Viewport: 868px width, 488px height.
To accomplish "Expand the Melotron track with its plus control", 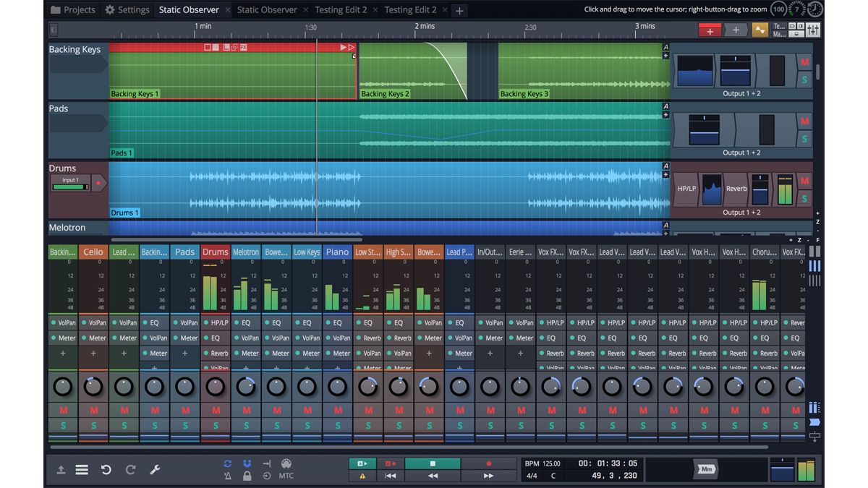I will pos(665,233).
